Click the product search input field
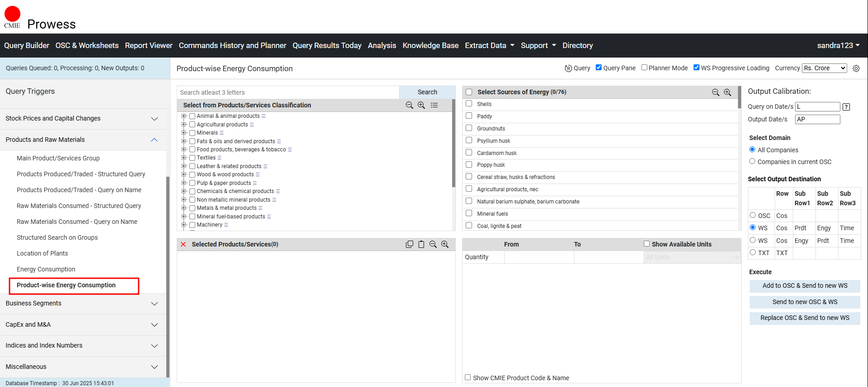Viewport: 868px width, 387px height. point(288,92)
